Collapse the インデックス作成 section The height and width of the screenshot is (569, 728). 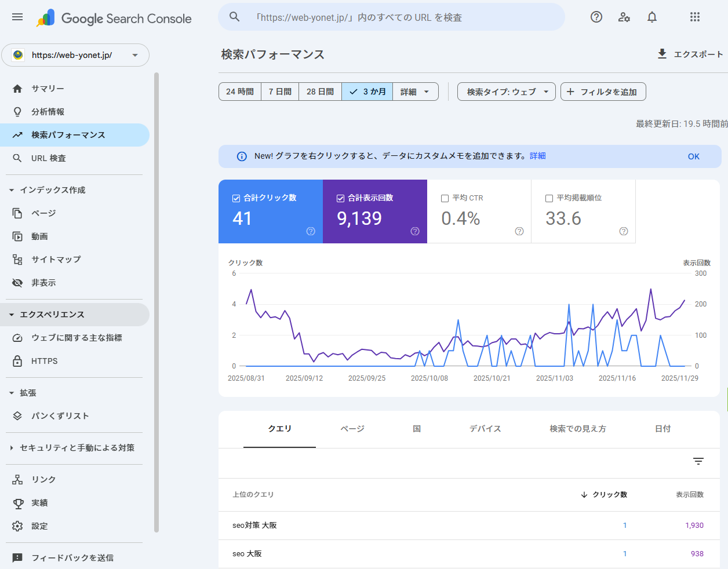12,190
